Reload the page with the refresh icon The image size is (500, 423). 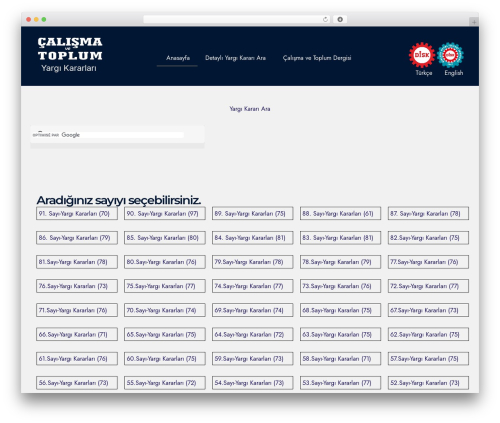325,19
